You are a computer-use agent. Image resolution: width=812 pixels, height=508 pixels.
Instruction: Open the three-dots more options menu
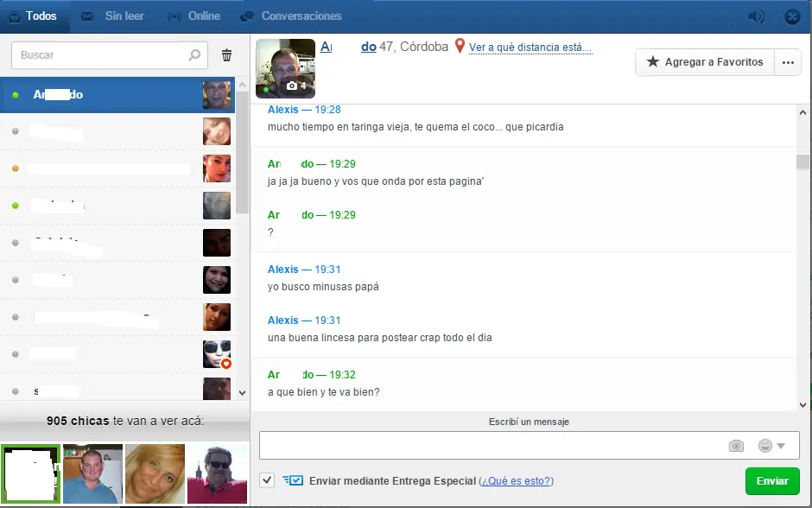[x=788, y=62]
